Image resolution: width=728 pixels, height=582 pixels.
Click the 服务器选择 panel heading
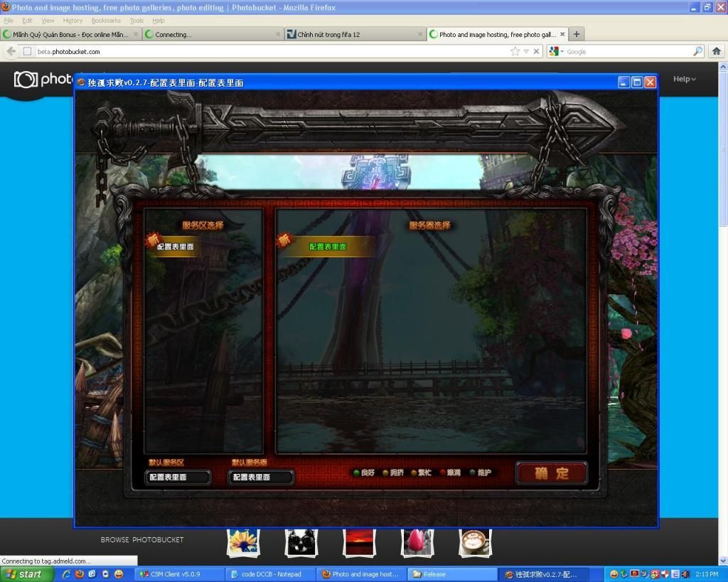[429, 225]
